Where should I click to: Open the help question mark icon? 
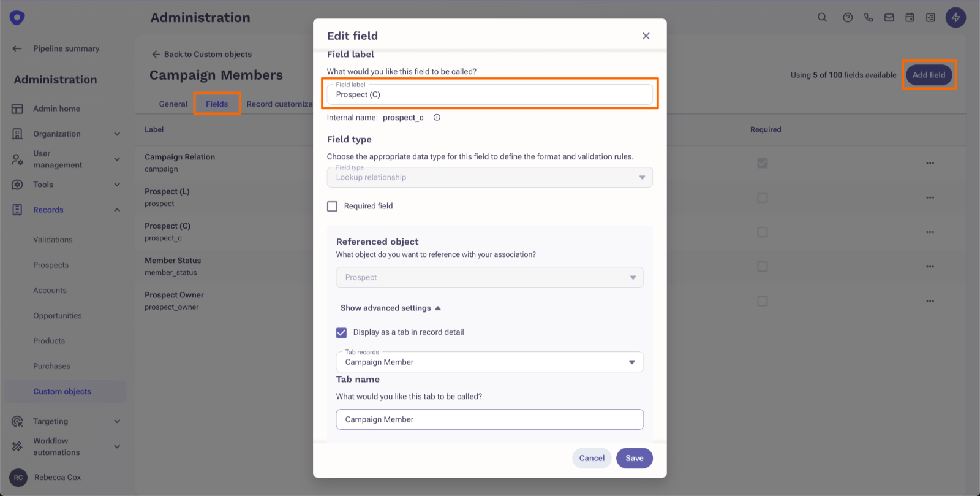848,18
